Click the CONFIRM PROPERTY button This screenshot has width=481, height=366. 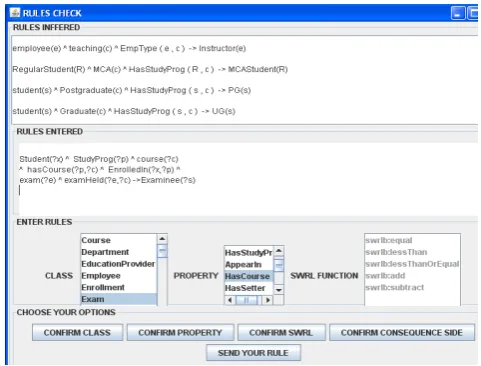[x=180, y=332]
